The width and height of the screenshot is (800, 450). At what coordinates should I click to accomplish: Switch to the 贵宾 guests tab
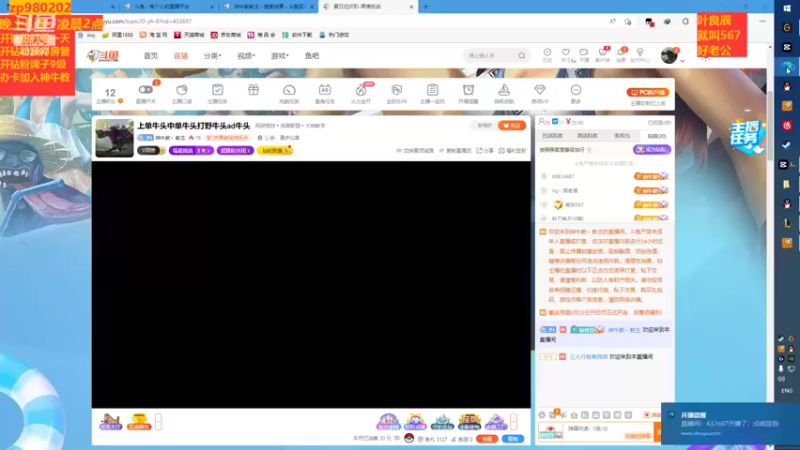point(622,136)
